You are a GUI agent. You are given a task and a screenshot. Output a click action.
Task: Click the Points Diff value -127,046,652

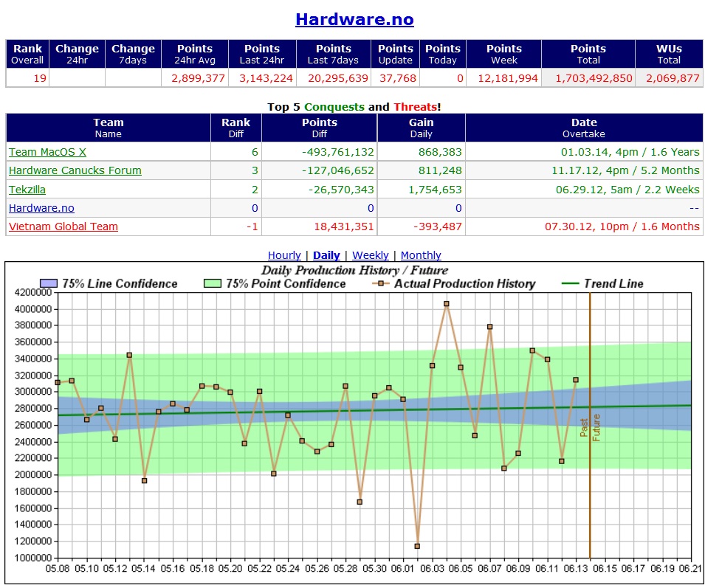(337, 170)
